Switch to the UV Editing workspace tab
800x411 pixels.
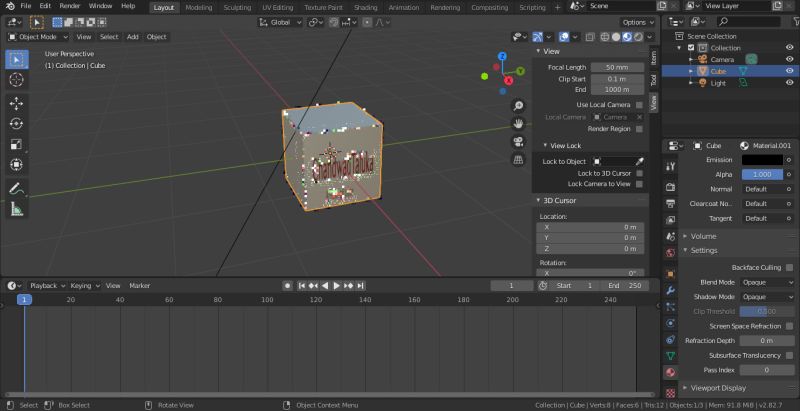click(278, 7)
